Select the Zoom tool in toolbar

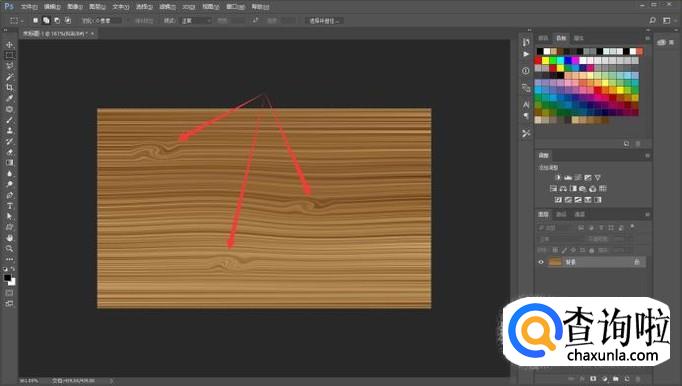(9, 248)
